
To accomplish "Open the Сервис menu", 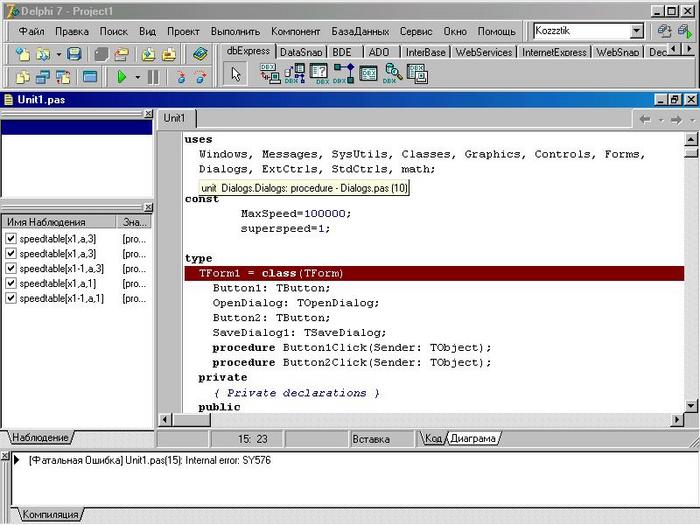I will click(x=416, y=32).
